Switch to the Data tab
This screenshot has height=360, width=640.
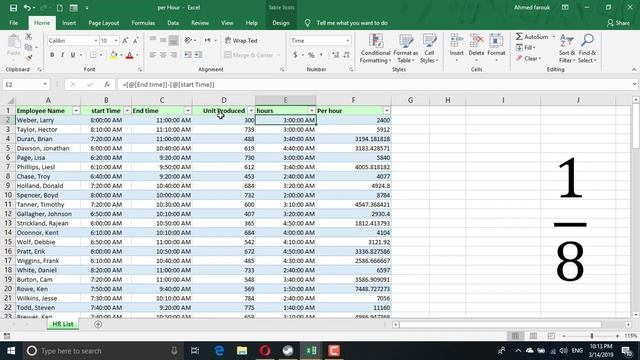173,23
